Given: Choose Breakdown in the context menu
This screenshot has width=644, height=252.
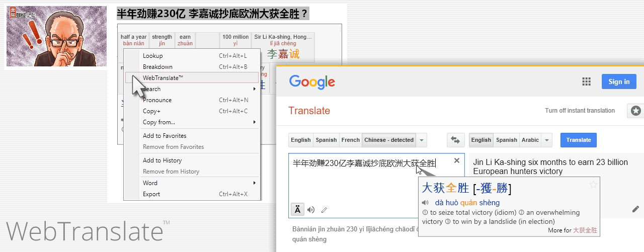Looking at the screenshot, I should [x=192, y=67].
